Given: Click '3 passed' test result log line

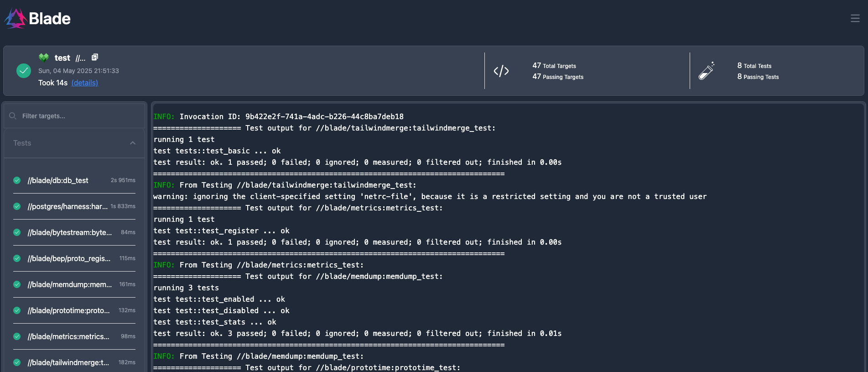Looking at the screenshot, I should pos(358,333).
